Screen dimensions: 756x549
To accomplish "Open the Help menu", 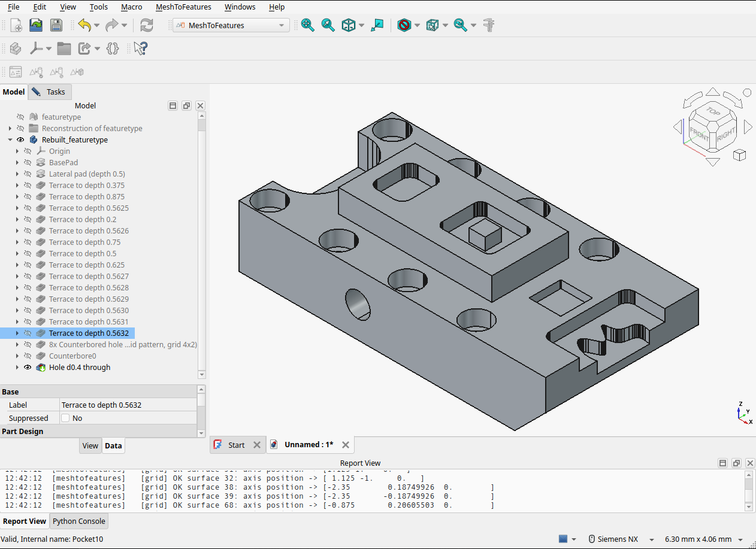I will click(x=277, y=7).
